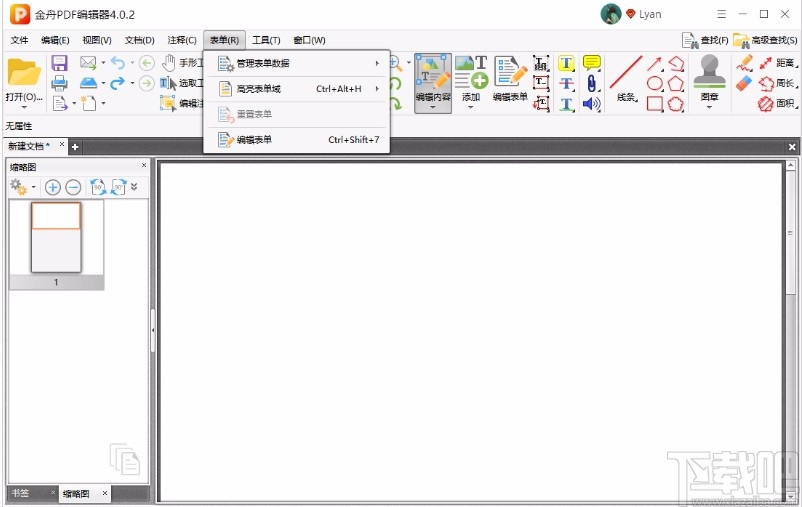Zoom in thumbnails with plus icon

(x=52, y=187)
